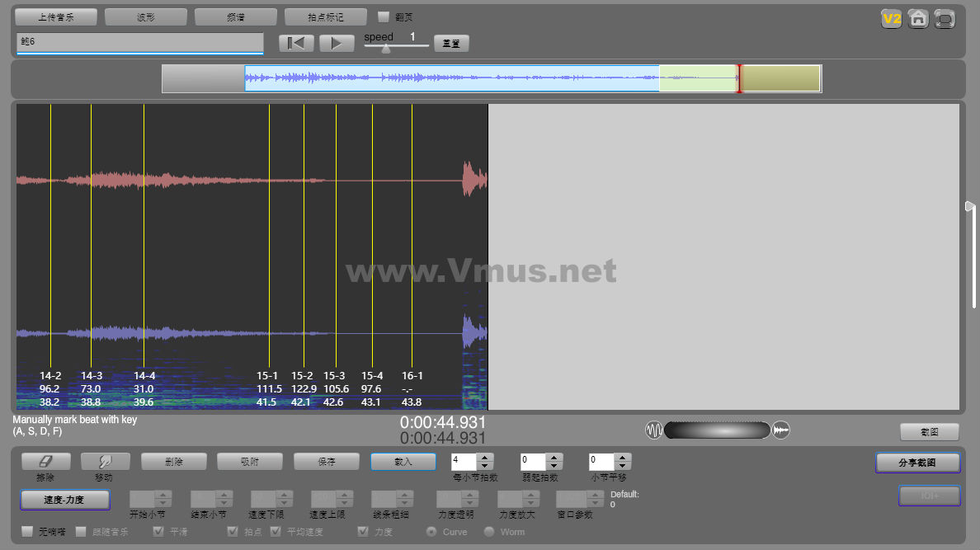The height and width of the screenshot is (550, 980).
Task: Decrease 小节平移 bar-shift value
Action: (622, 466)
